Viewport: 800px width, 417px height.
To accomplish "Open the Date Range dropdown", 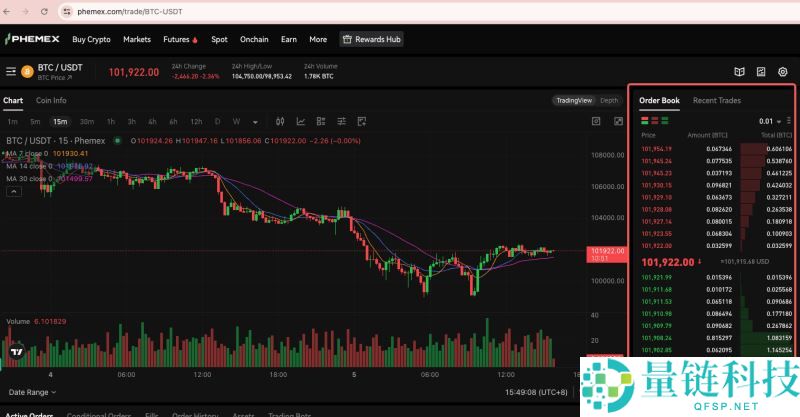I will (x=32, y=392).
